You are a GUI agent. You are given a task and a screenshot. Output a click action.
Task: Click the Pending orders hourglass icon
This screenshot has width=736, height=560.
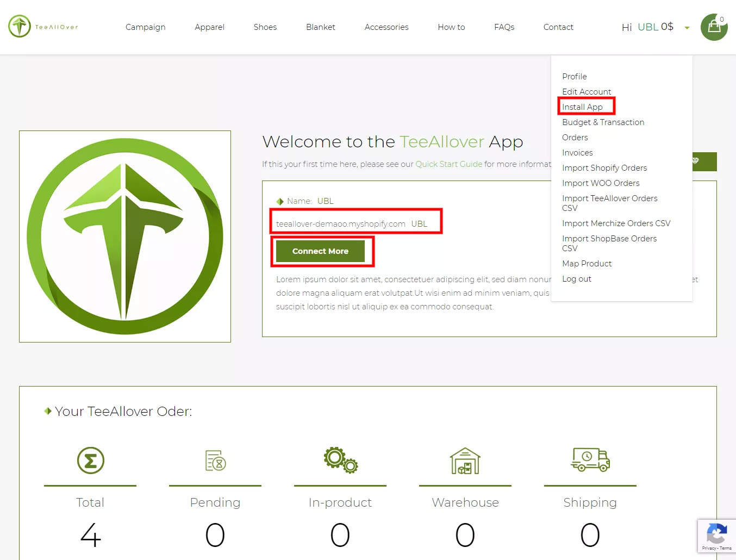pyautogui.click(x=215, y=461)
